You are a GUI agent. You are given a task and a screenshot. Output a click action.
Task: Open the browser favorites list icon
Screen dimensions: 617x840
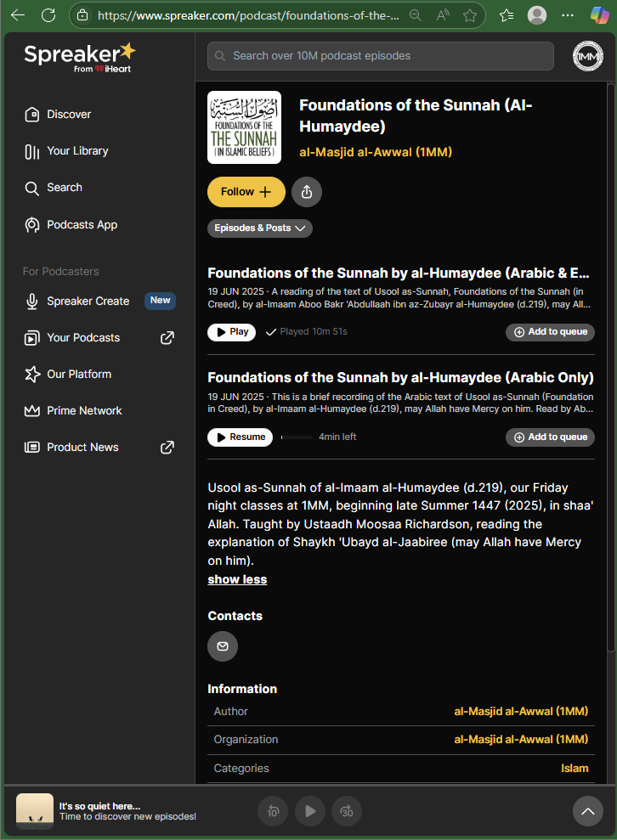tap(507, 15)
